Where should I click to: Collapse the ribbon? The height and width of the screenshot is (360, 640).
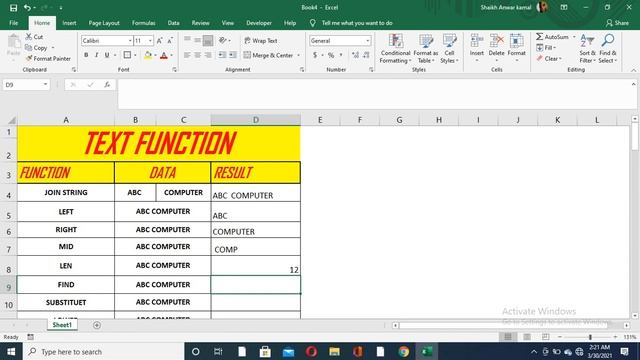click(x=633, y=70)
